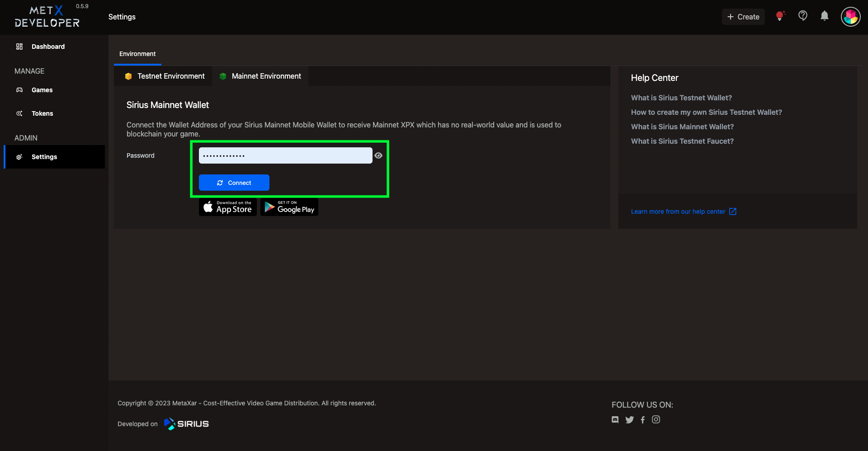Viewport: 868px width, 451px height.
Task: Open the Facebook icon in footer
Action: [x=643, y=420]
